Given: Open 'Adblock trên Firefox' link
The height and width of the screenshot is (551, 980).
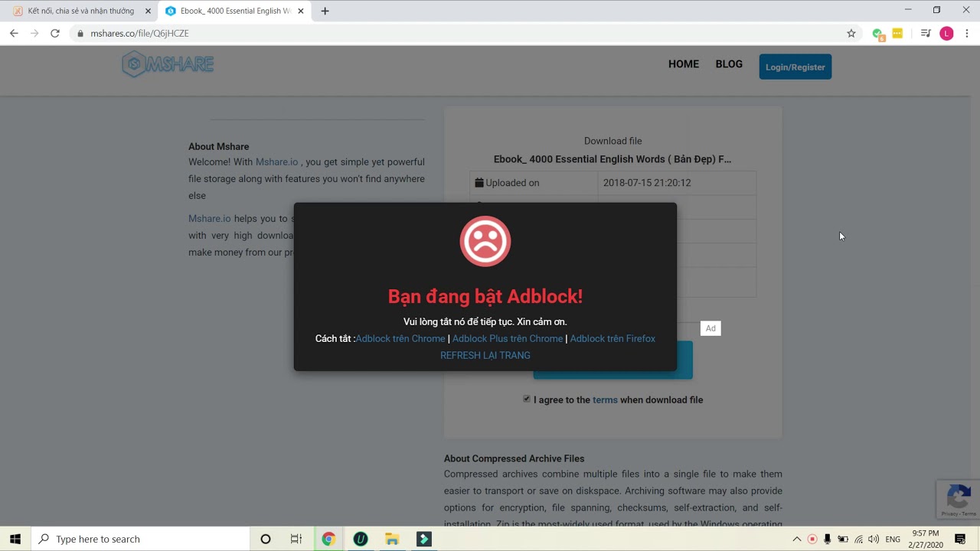Looking at the screenshot, I should click(x=612, y=338).
